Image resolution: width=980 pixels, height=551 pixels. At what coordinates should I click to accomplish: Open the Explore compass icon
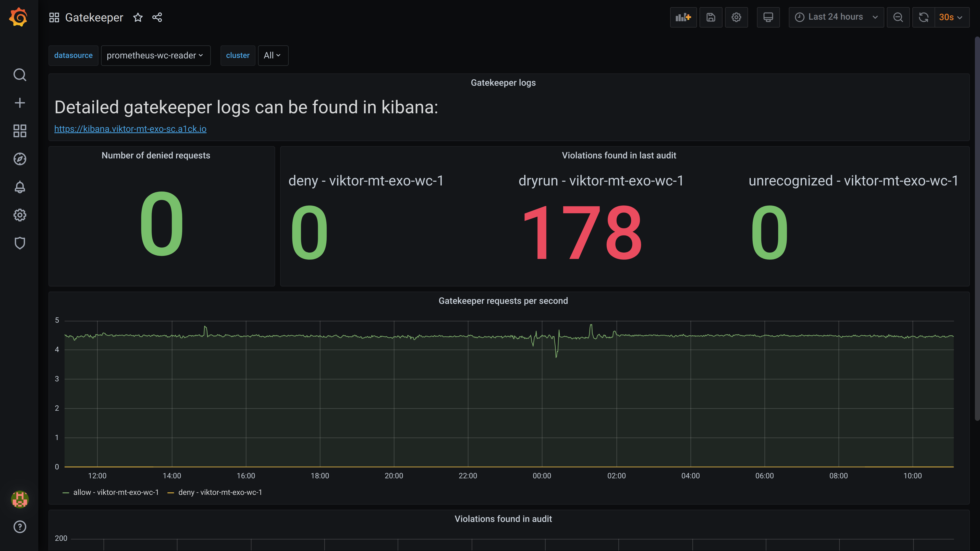[x=20, y=159]
